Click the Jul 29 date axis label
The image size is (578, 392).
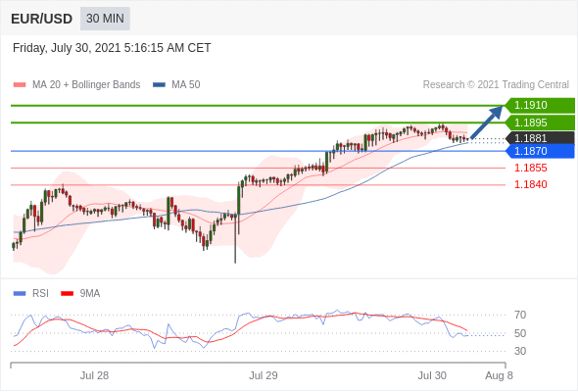tap(264, 375)
